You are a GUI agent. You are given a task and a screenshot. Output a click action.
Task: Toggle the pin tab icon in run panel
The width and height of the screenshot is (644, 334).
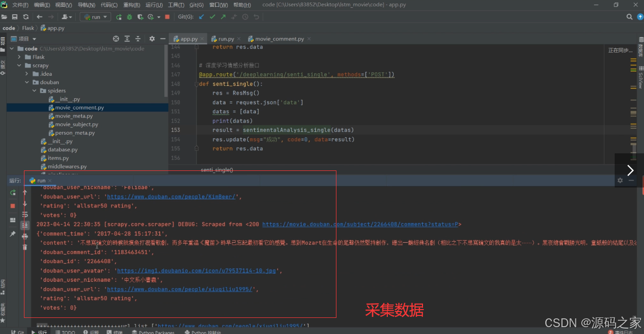pyautogui.click(x=13, y=234)
